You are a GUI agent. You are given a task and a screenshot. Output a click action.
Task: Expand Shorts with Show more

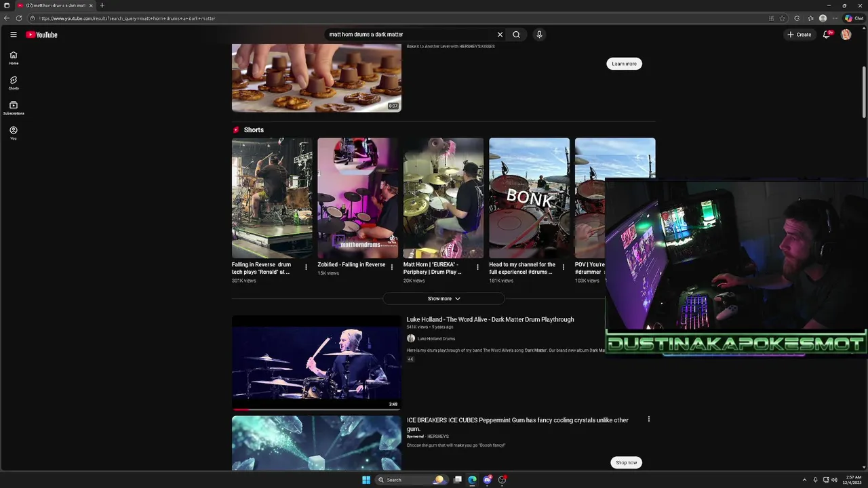tap(443, 298)
